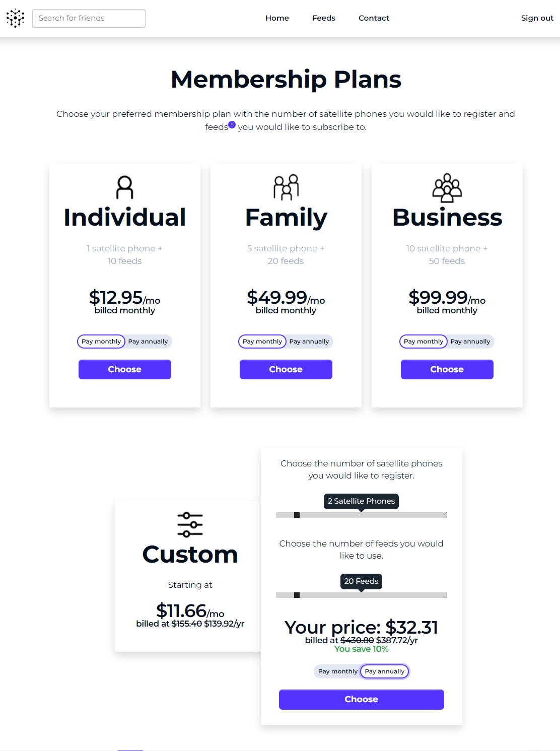Select Pay annually for Family plan
560x751 pixels.
[x=309, y=342]
